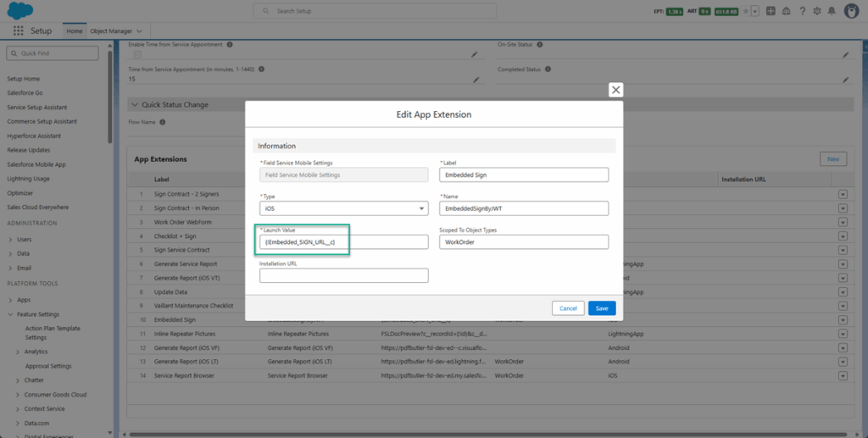View notifications bell
Image resolution: width=868 pixels, height=438 pixels.
click(833, 11)
